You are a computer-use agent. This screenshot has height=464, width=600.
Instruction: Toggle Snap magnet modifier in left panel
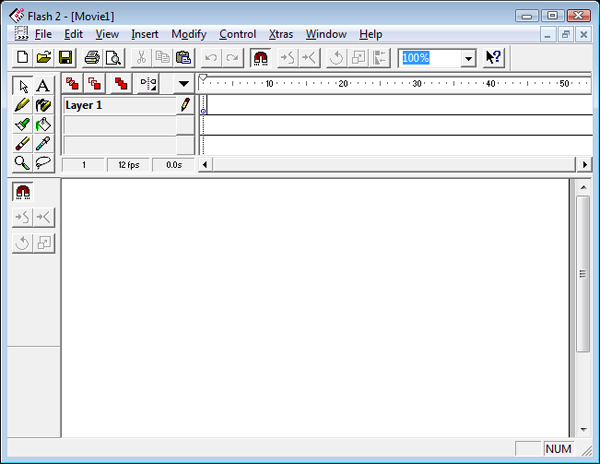coord(23,192)
